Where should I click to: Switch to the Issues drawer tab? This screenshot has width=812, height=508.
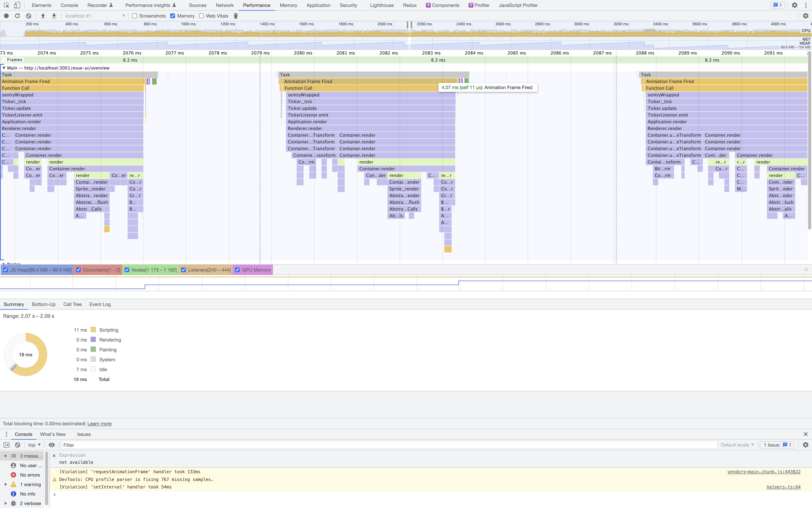pos(84,434)
